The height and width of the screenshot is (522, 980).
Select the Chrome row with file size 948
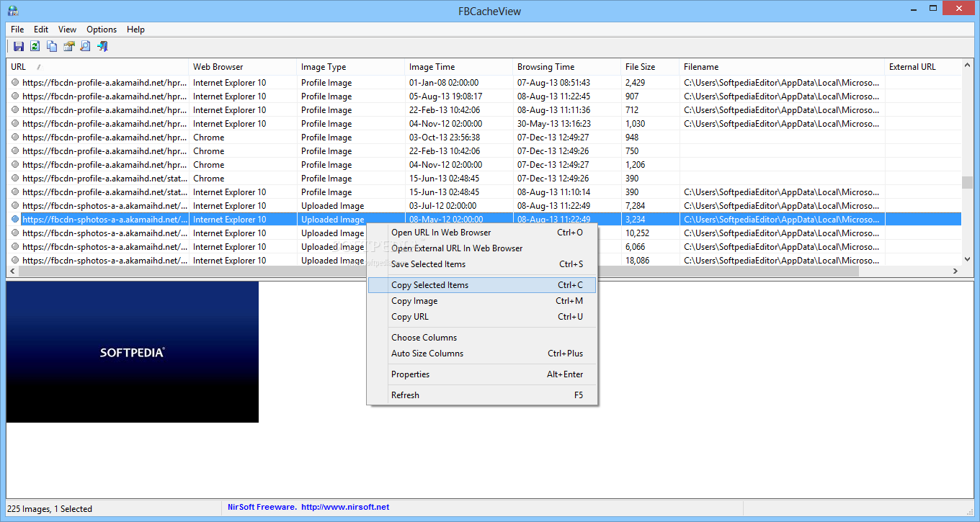pyautogui.click(x=484, y=138)
